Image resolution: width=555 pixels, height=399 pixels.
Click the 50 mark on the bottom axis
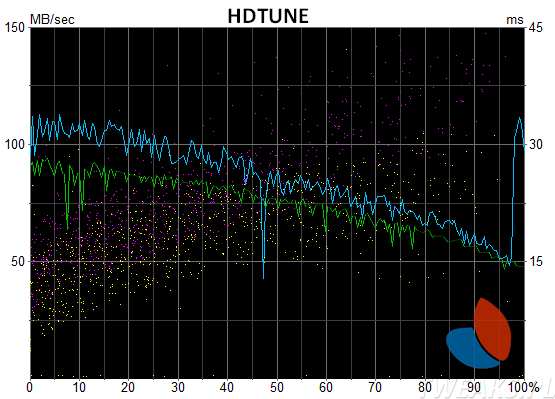click(276, 387)
